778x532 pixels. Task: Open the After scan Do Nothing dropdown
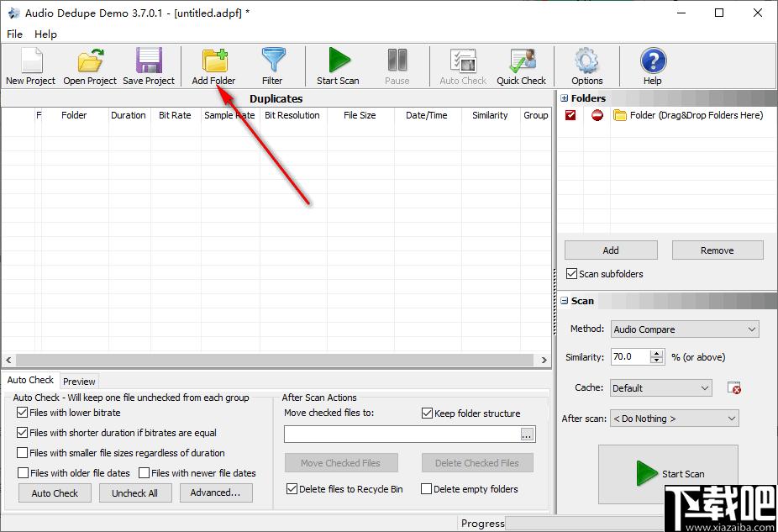pos(675,419)
